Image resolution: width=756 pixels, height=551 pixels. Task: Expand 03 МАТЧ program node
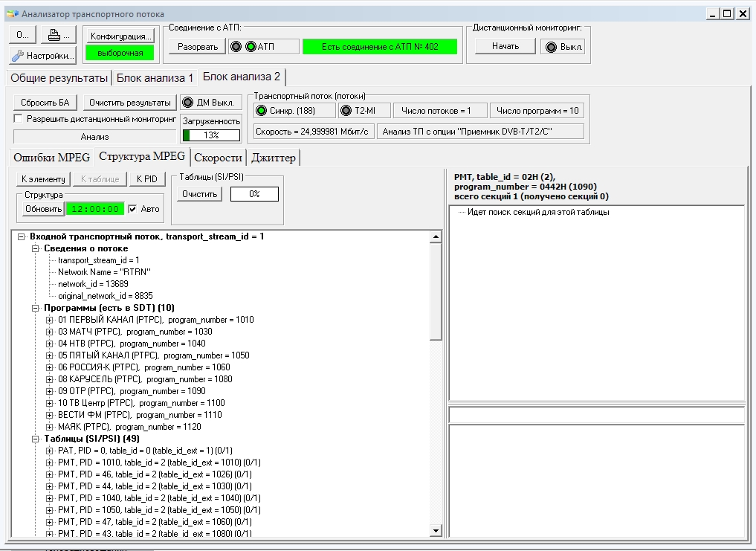point(49,332)
